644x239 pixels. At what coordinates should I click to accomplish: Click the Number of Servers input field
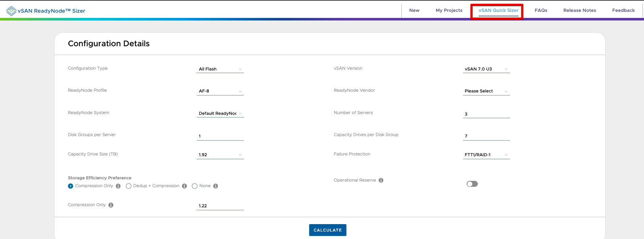point(486,114)
